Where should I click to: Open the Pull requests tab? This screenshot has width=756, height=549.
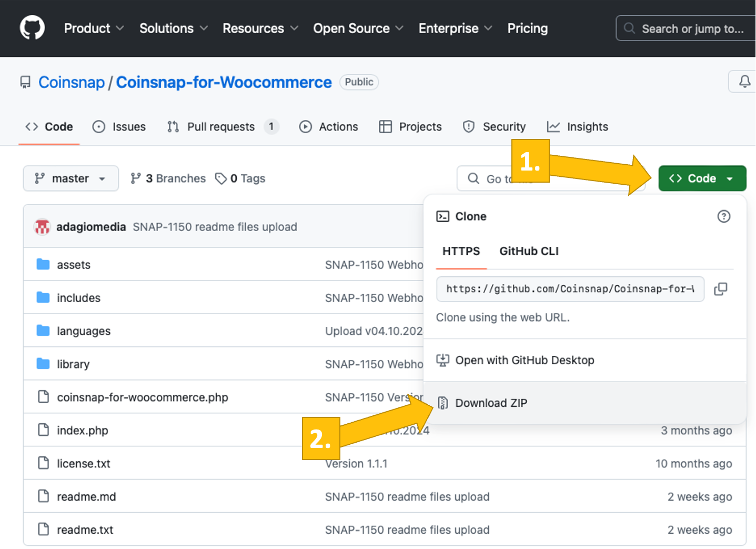pyautogui.click(x=223, y=127)
